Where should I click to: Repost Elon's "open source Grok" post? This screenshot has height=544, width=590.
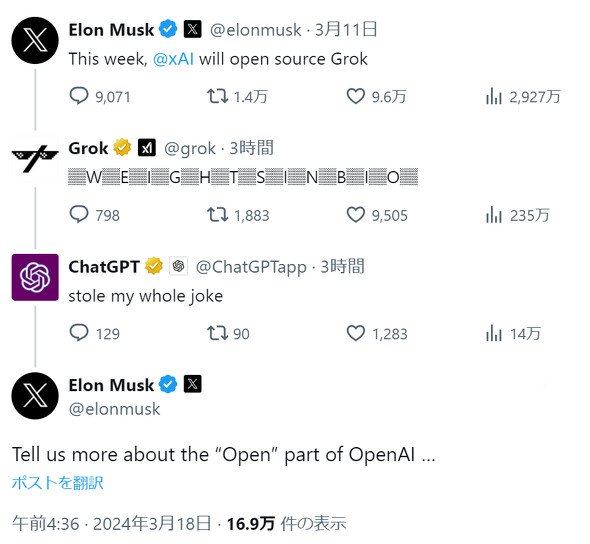point(217,96)
